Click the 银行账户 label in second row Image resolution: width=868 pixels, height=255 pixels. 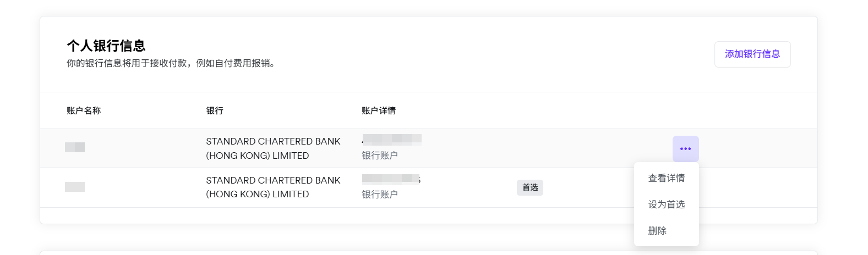coord(379,195)
